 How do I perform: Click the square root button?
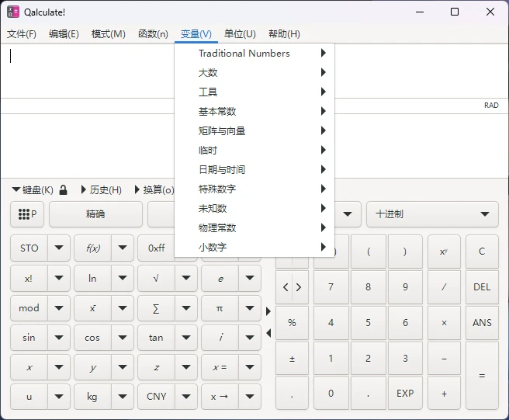pyautogui.click(x=156, y=278)
